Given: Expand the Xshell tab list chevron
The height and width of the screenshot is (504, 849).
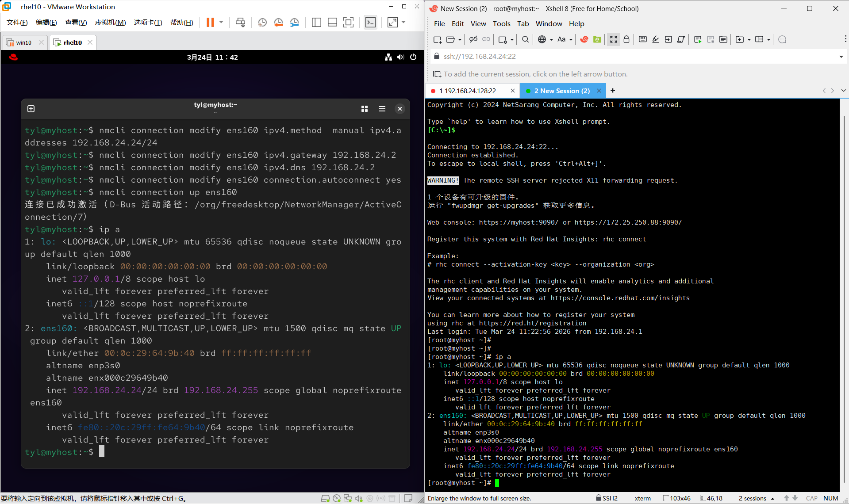Looking at the screenshot, I should [843, 91].
